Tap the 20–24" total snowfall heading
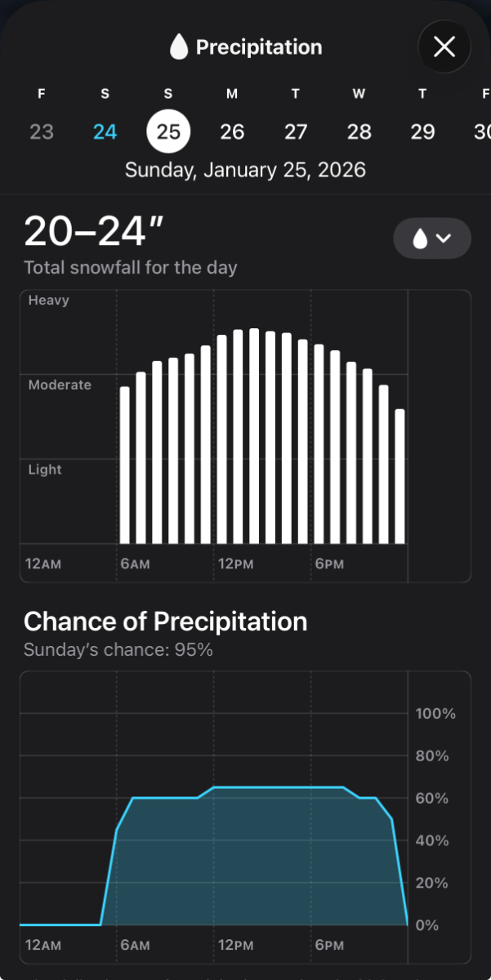Image resolution: width=491 pixels, height=980 pixels. (95, 232)
